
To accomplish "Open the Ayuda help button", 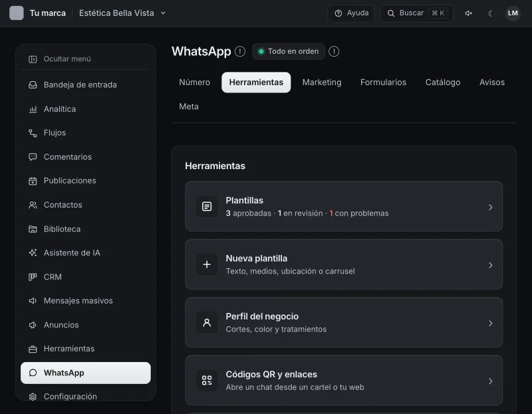I will (x=351, y=13).
